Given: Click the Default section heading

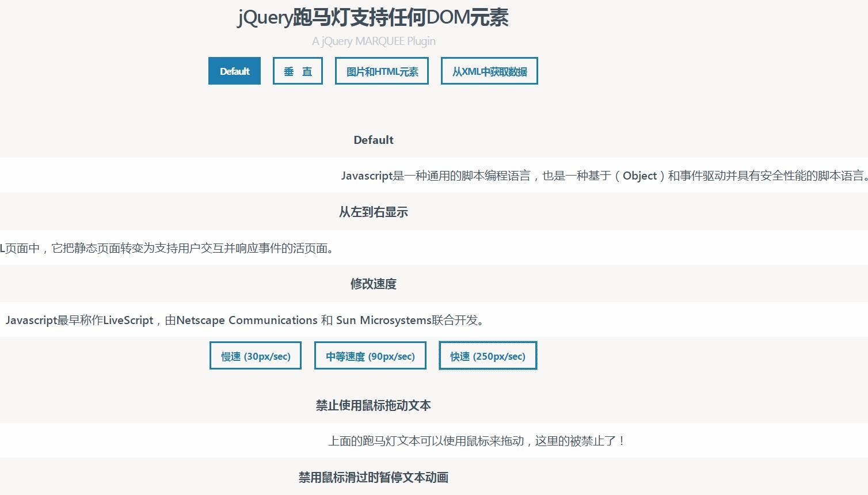Looking at the screenshot, I should pos(373,140).
